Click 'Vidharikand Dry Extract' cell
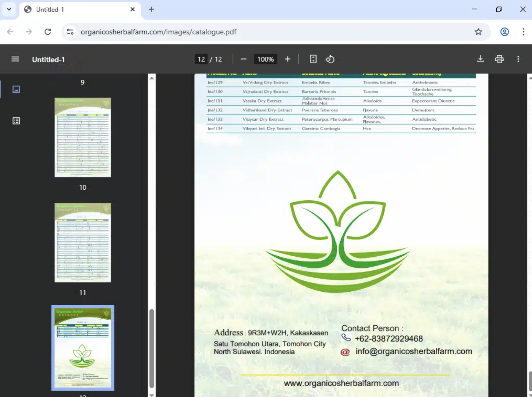 267,110
